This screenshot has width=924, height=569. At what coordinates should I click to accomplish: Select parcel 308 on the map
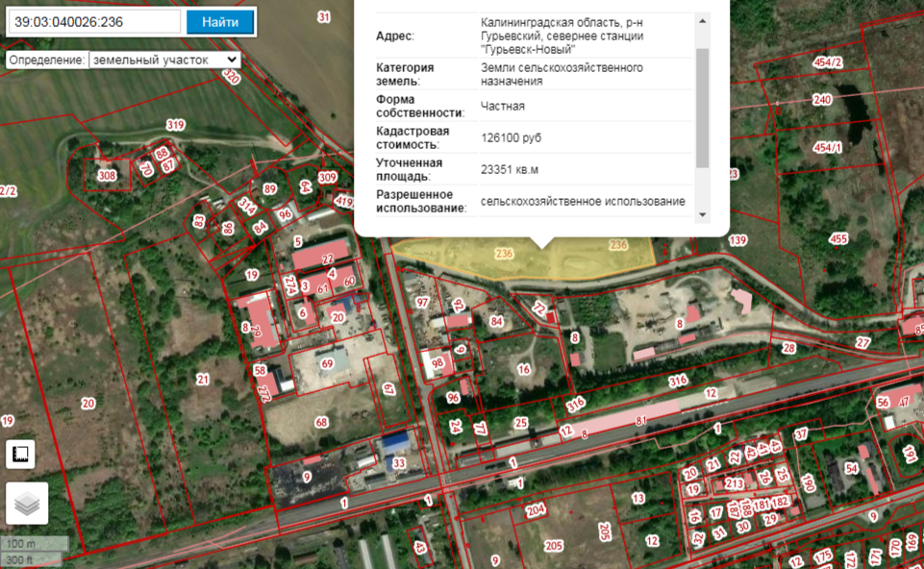coord(107,176)
